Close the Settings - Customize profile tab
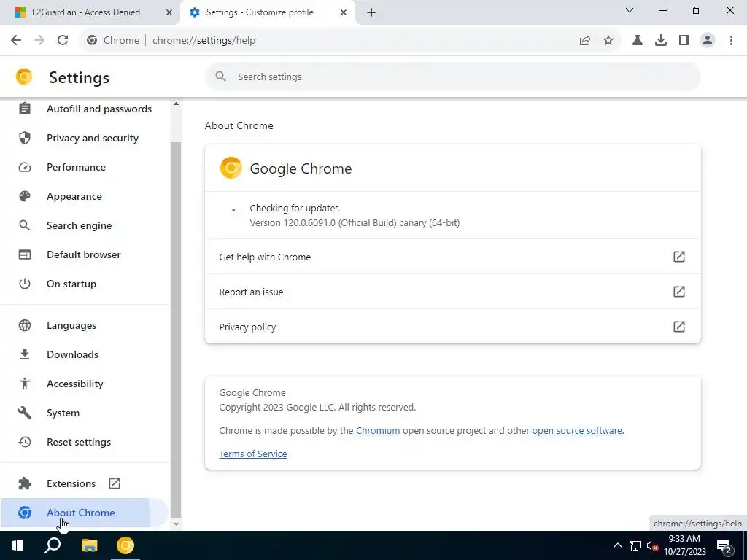This screenshot has width=747, height=560. point(344,12)
